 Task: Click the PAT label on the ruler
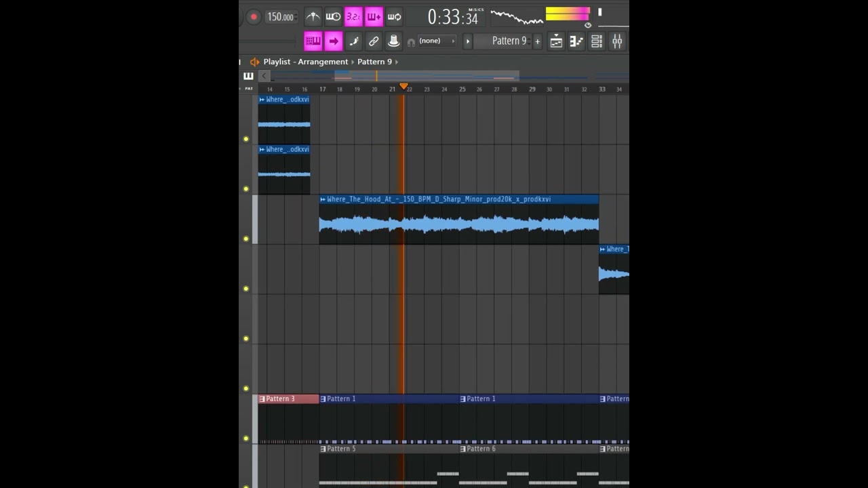coord(248,89)
